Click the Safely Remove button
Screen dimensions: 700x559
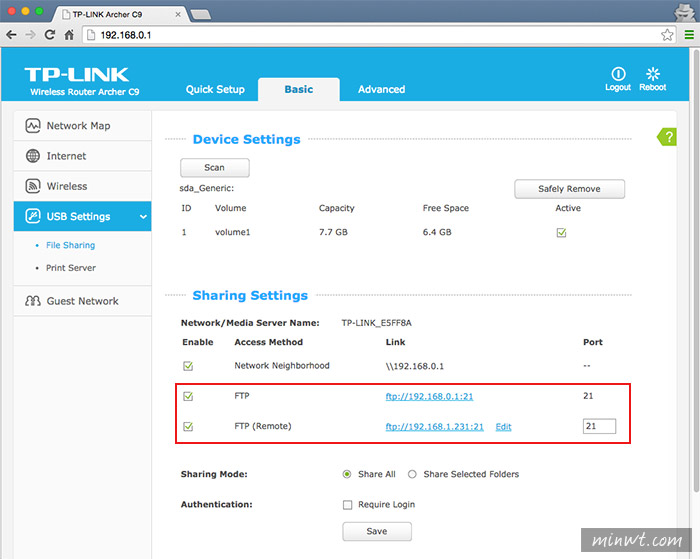click(569, 189)
